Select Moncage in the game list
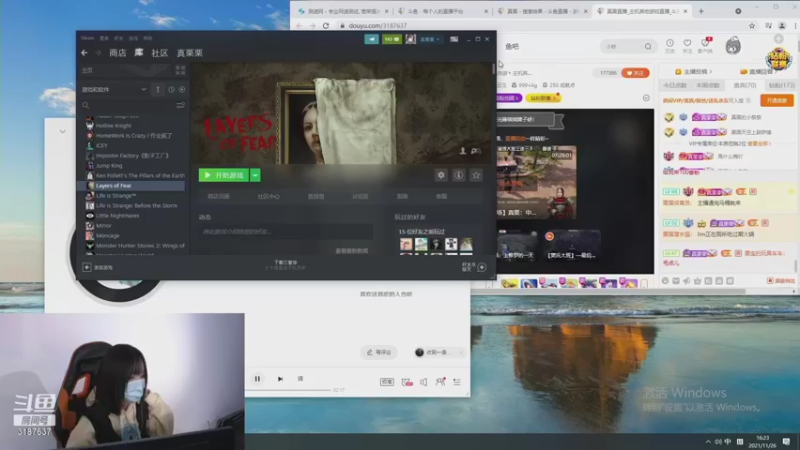 click(107, 236)
